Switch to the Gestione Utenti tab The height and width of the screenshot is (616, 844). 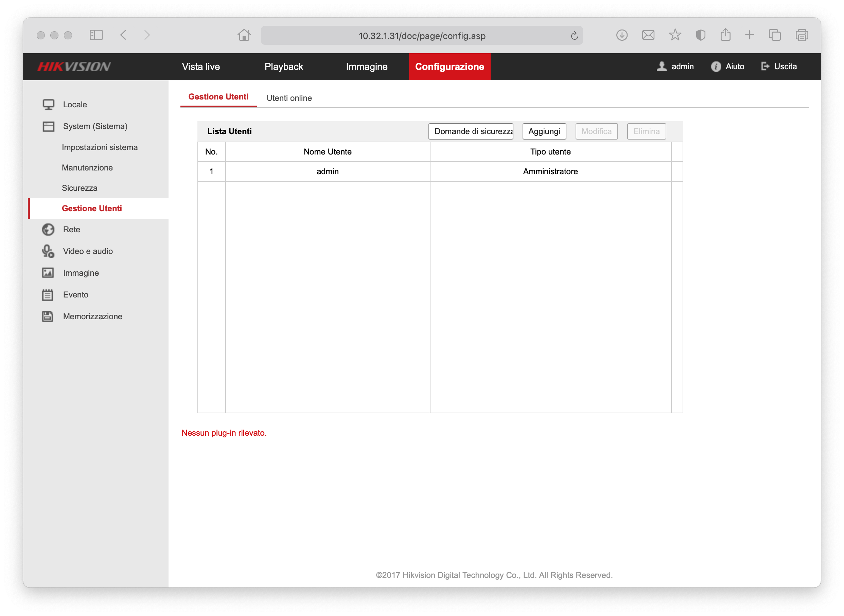218,97
